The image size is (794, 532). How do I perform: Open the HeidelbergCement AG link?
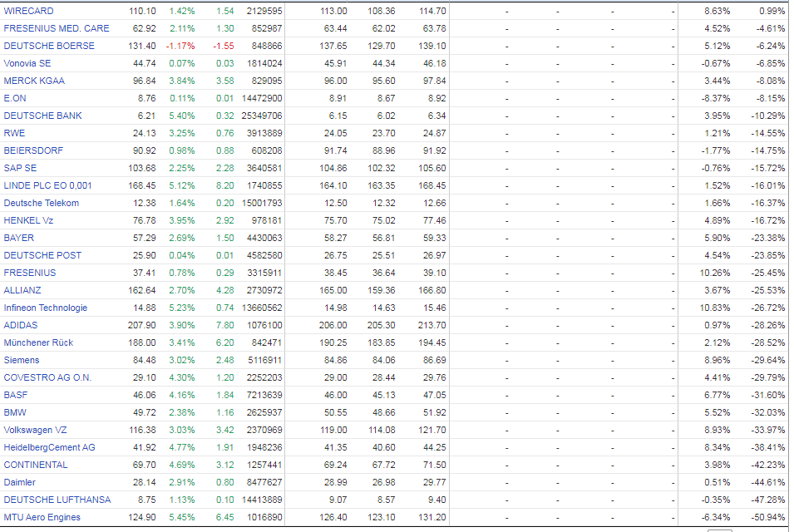(50, 447)
